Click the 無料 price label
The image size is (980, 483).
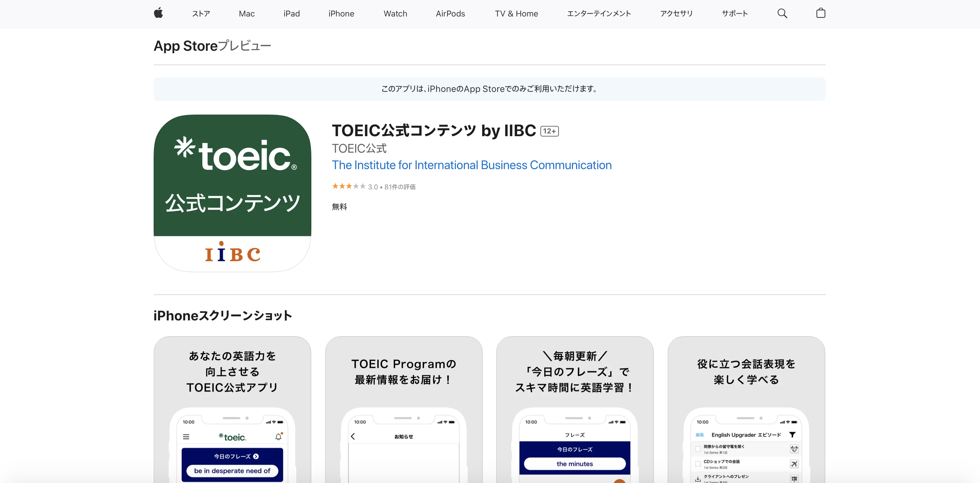[x=339, y=207]
